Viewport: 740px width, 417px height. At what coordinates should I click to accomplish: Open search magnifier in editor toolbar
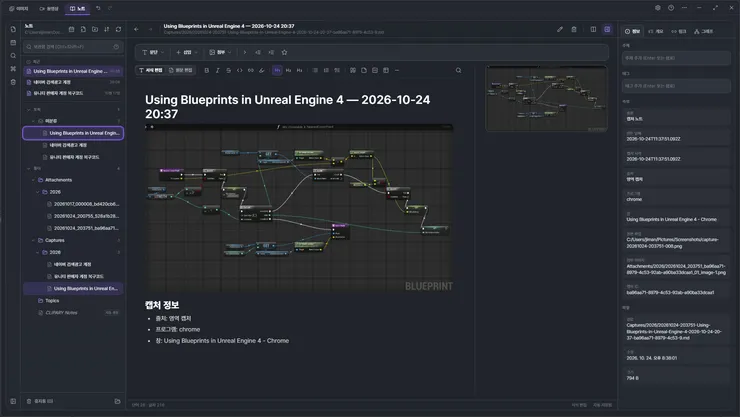458,70
